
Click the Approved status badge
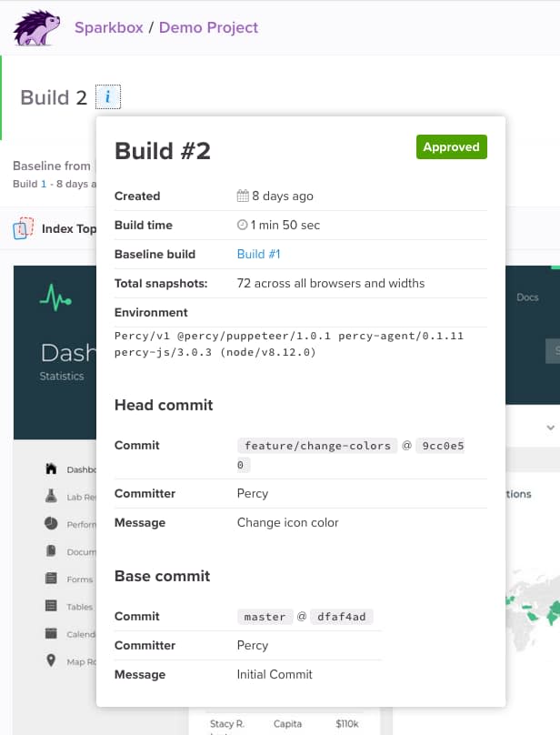451,146
